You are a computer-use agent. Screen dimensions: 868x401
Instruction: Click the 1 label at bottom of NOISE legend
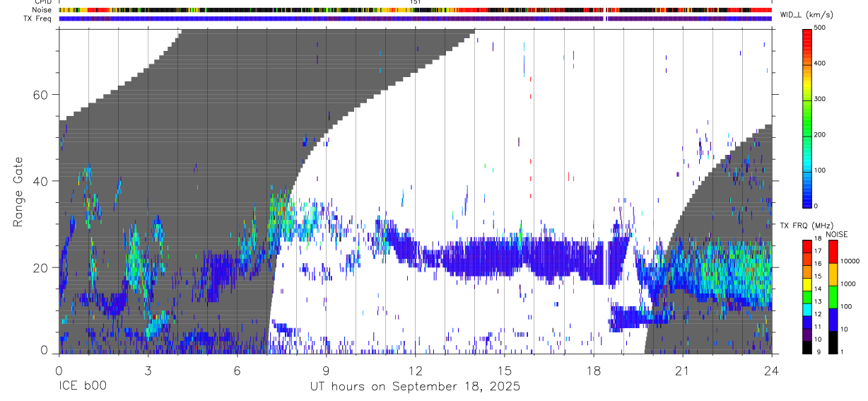click(842, 351)
